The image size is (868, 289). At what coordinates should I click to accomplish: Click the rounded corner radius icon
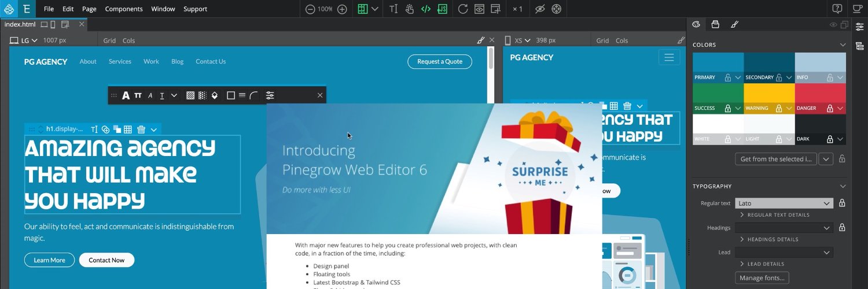tap(253, 95)
